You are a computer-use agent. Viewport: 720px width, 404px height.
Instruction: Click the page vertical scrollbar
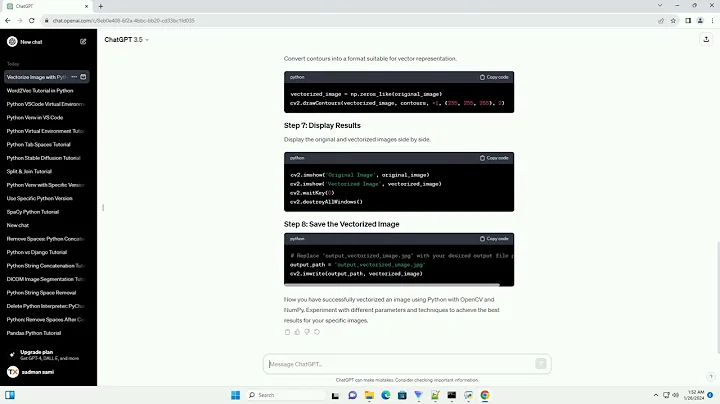718,297
